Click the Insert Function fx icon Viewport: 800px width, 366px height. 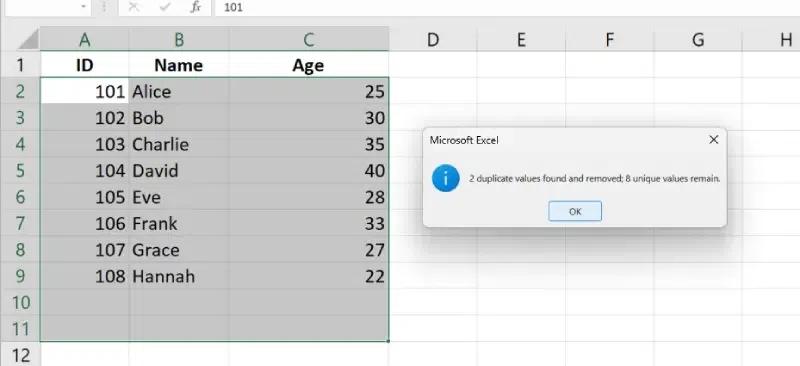(195, 7)
